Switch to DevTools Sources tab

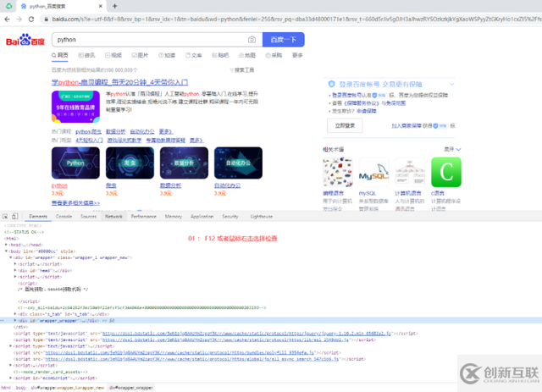(x=88, y=217)
